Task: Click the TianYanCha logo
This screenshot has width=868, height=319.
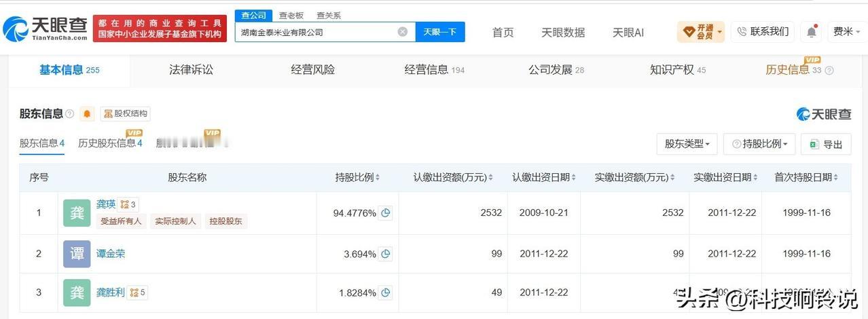Action: pos(45,28)
